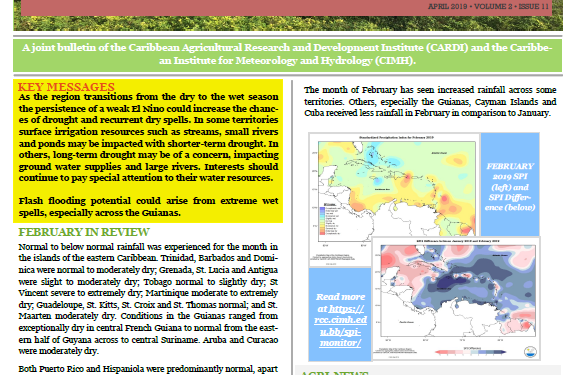
Task: Click the SPI difference color scale bar
Action: [x=471, y=352]
